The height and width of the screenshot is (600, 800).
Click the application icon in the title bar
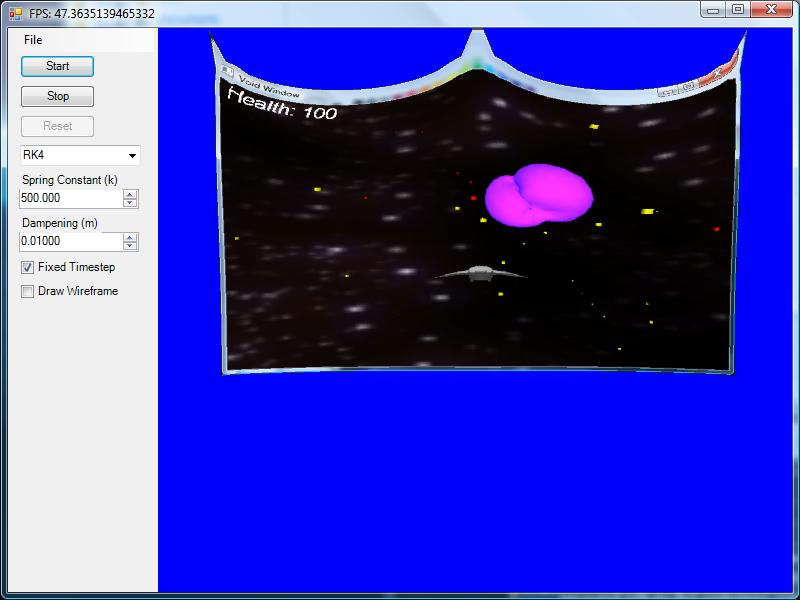pyautogui.click(x=15, y=14)
